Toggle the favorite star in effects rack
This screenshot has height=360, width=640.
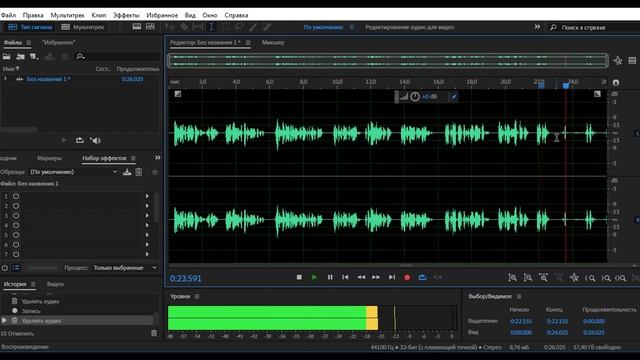coord(155,172)
